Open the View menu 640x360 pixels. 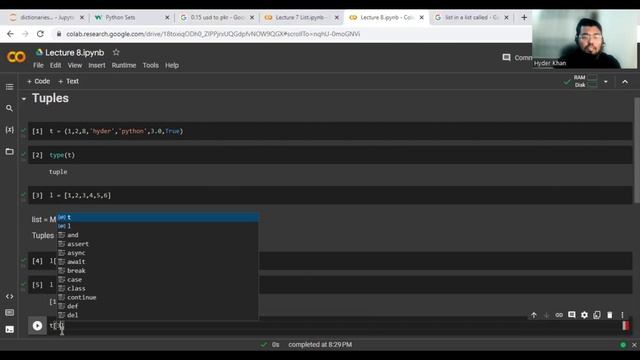tap(75, 65)
